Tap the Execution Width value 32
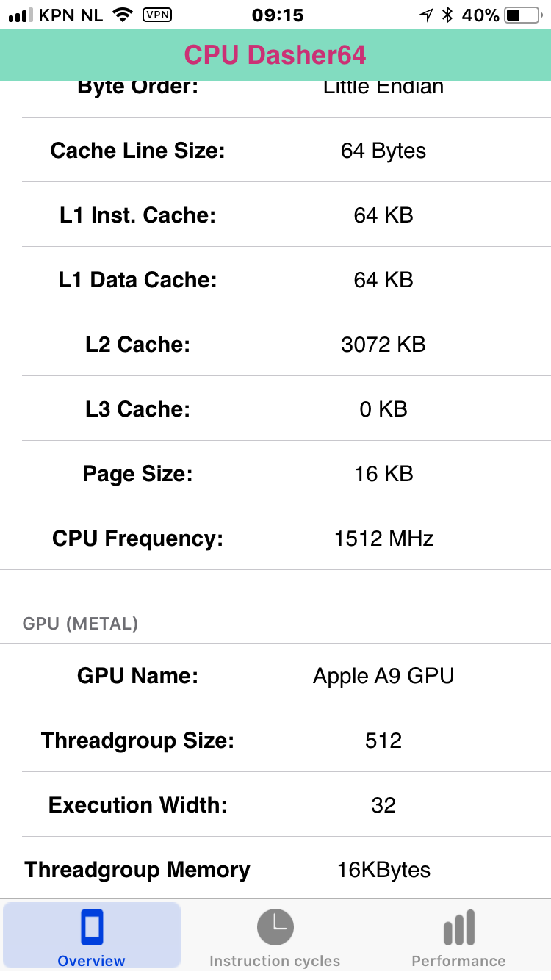 (x=383, y=805)
